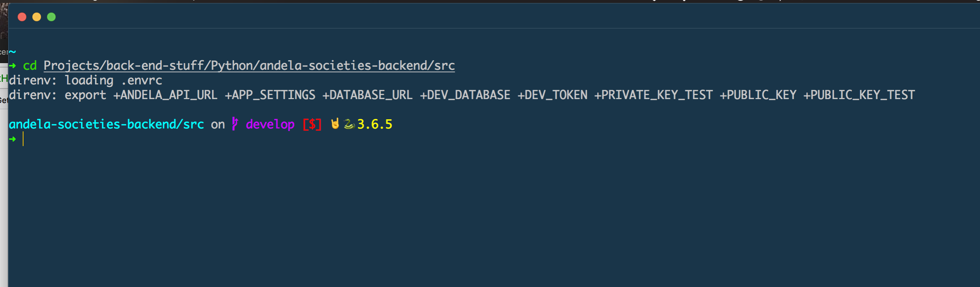Click the snake Python emoji icon
The width and height of the screenshot is (980, 287).
(349, 124)
